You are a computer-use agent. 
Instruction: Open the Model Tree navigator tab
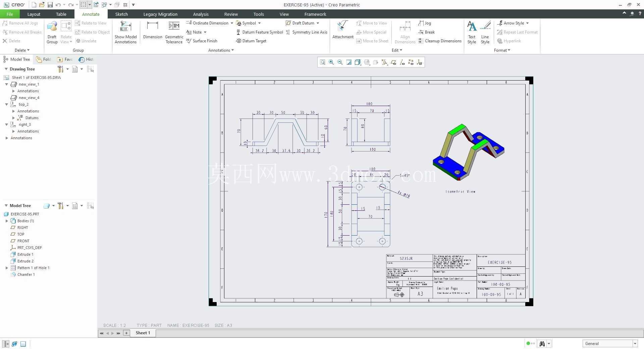(17, 59)
